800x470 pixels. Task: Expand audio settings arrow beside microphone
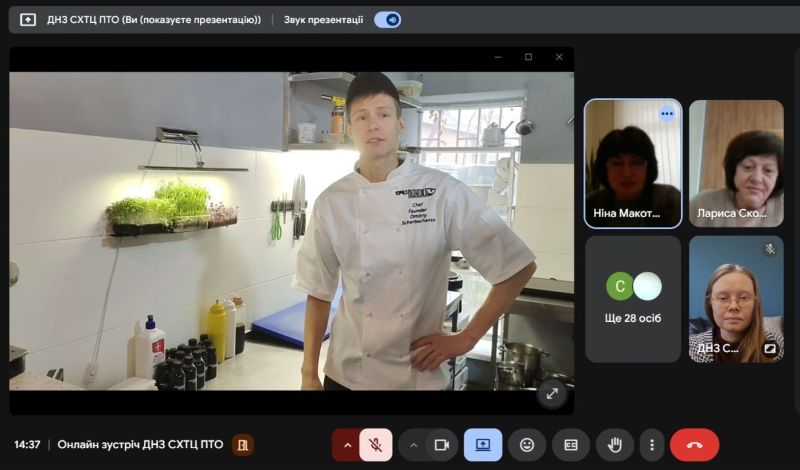[347, 445]
